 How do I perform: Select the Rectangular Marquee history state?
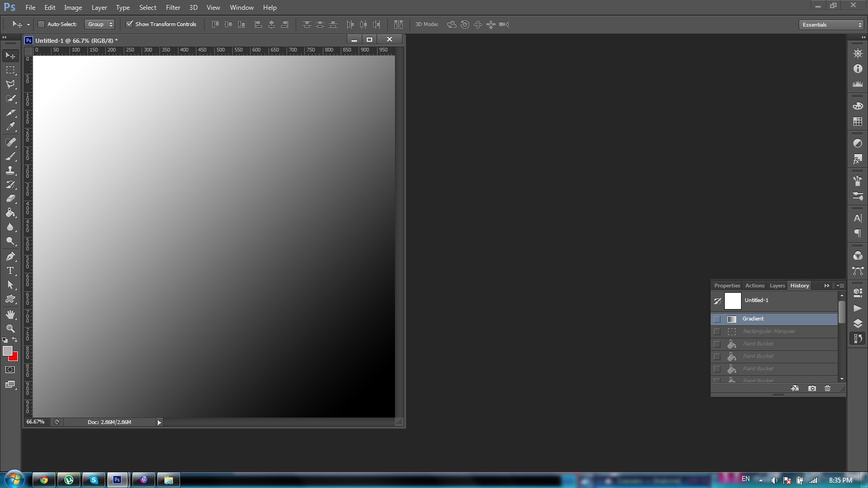click(768, 331)
